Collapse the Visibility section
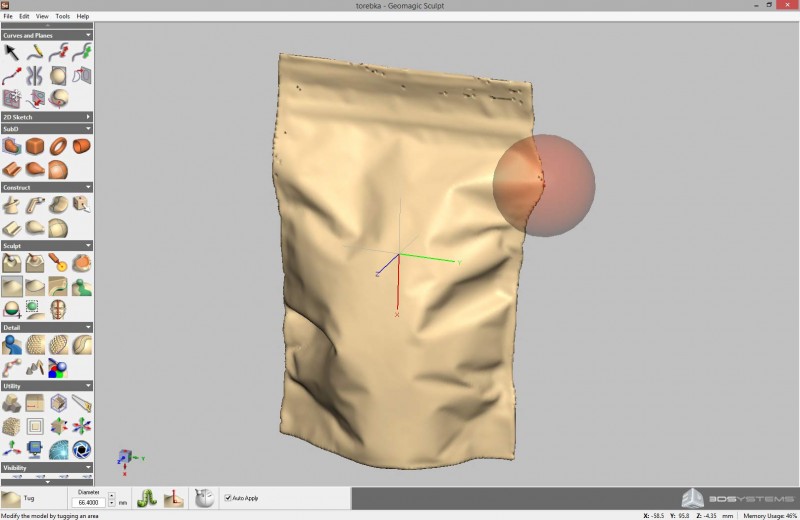This screenshot has width=800, height=520. point(88,467)
